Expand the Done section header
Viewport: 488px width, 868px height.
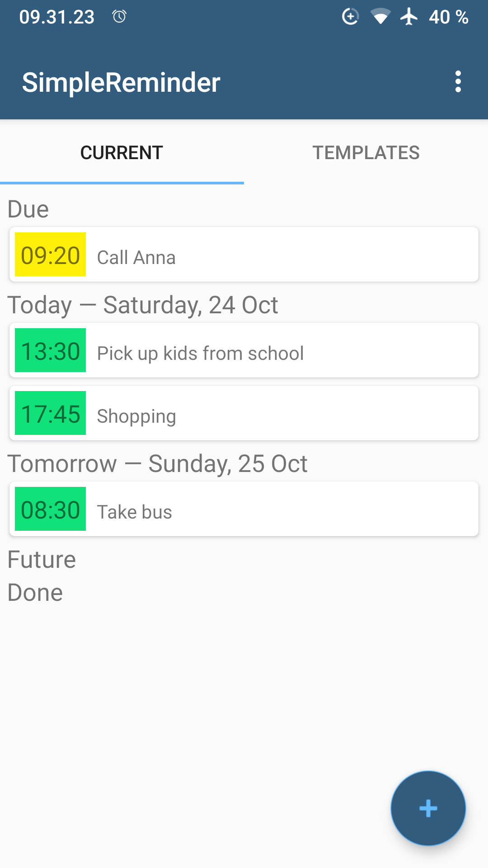click(x=35, y=593)
